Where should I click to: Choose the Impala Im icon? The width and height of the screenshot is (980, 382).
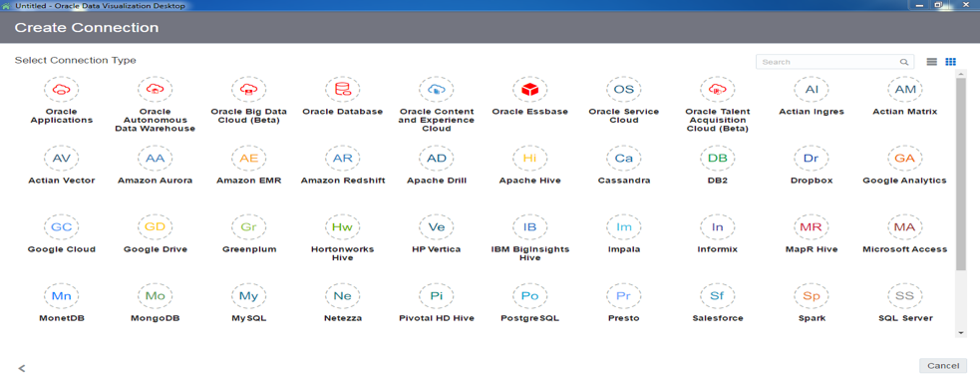[624, 227]
